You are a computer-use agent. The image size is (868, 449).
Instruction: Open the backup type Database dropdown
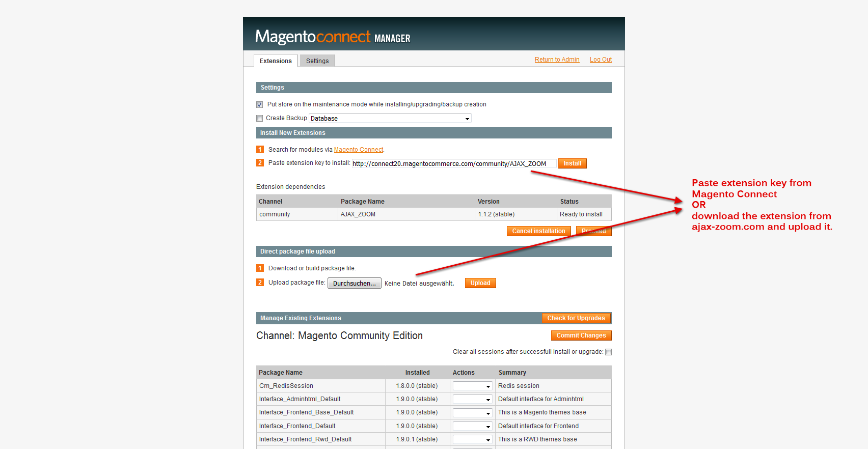390,118
